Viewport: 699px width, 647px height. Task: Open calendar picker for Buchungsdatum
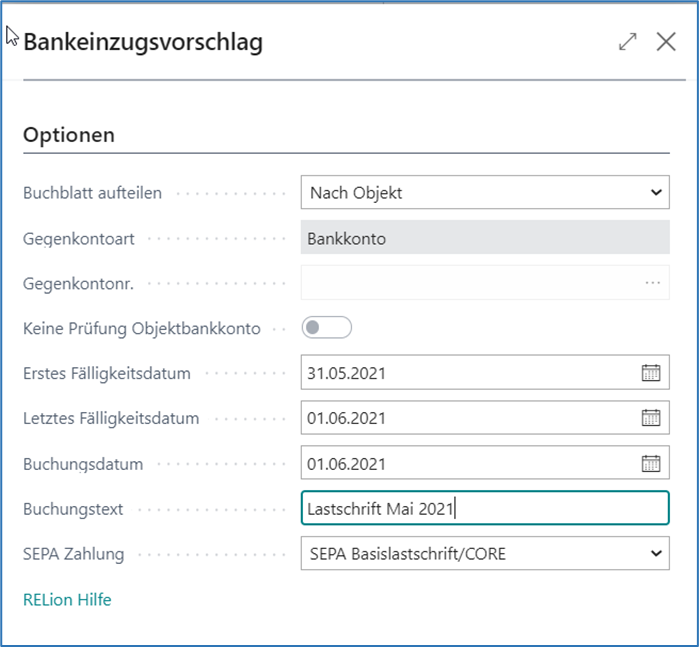click(x=651, y=463)
